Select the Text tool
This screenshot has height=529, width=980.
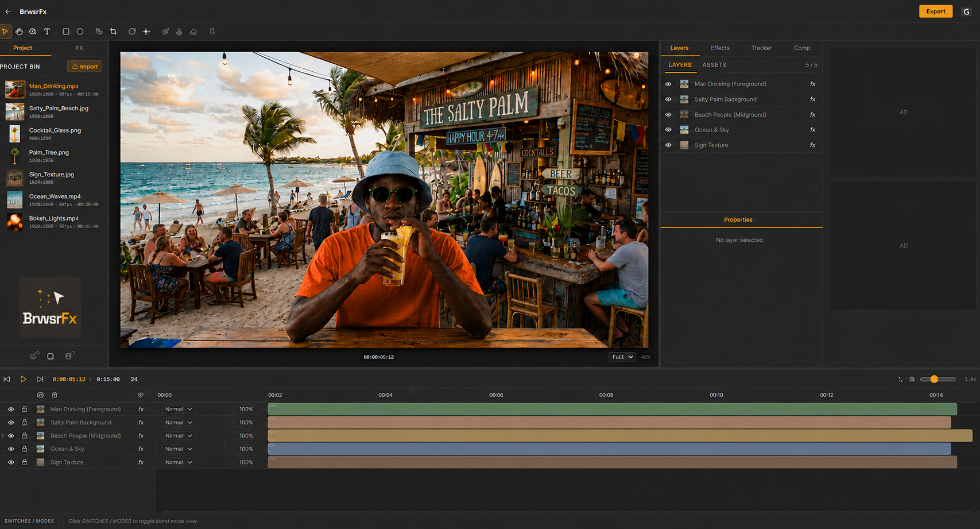point(47,32)
